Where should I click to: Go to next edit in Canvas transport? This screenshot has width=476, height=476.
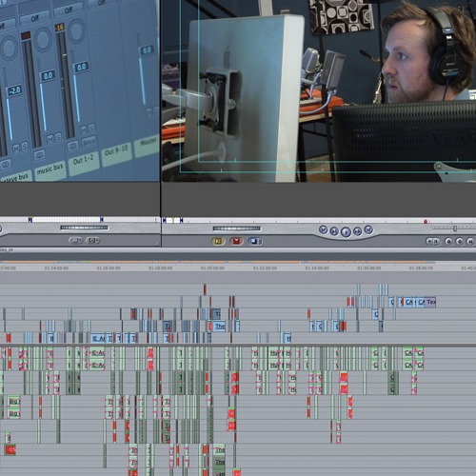[368, 229]
